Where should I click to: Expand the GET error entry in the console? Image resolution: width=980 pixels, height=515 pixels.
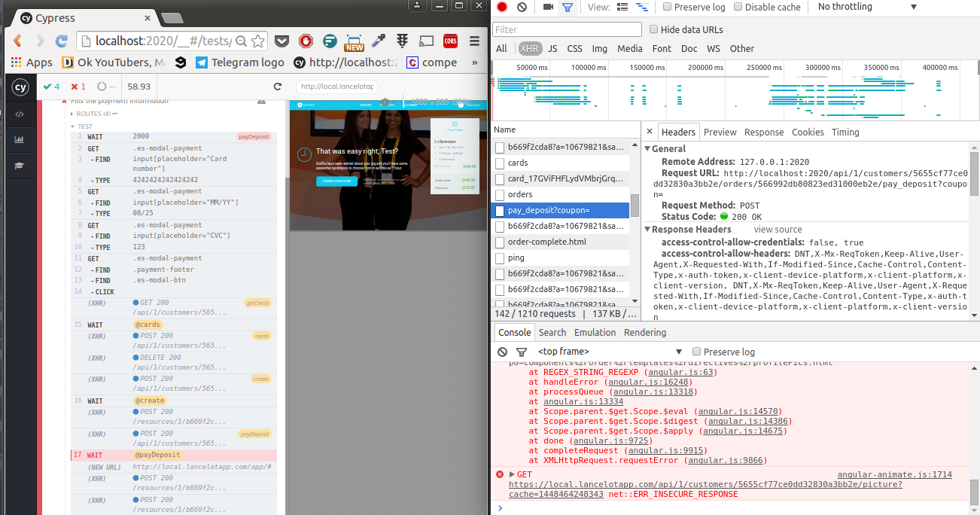pyautogui.click(x=513, y=474)
